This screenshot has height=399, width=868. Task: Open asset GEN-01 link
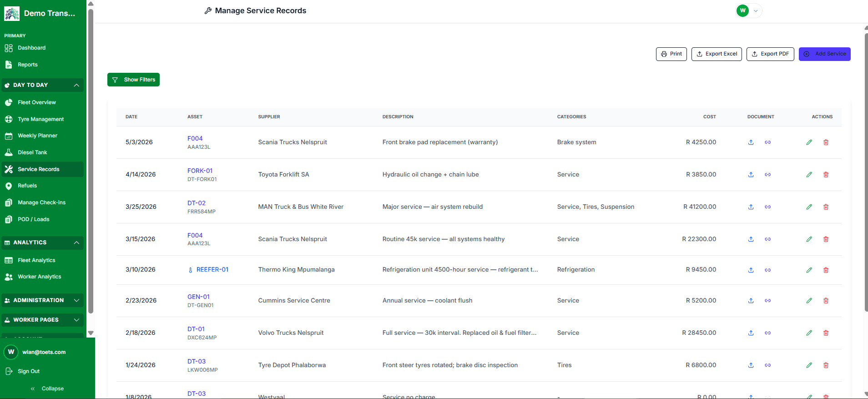coord(198,297)
